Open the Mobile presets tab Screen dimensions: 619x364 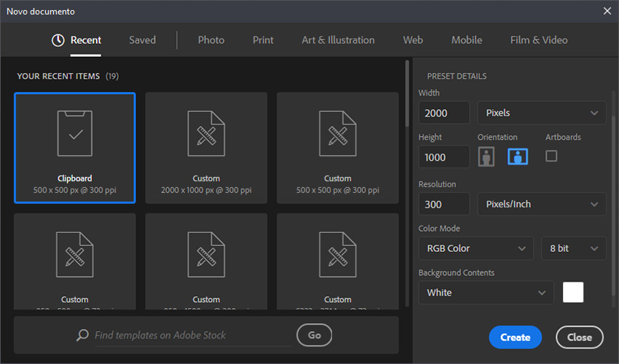(467, 40)
